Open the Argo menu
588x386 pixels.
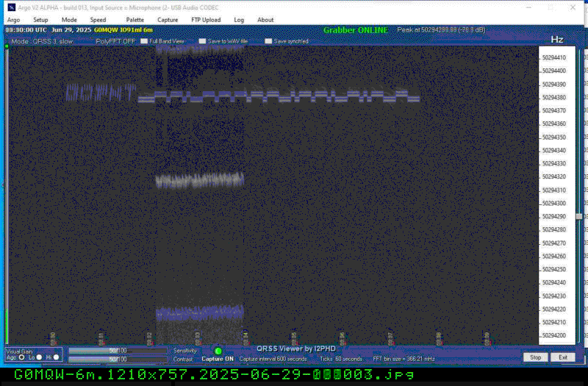13,20
